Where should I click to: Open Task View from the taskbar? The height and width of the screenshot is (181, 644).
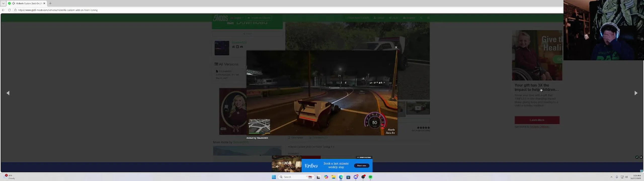(318, 177)
